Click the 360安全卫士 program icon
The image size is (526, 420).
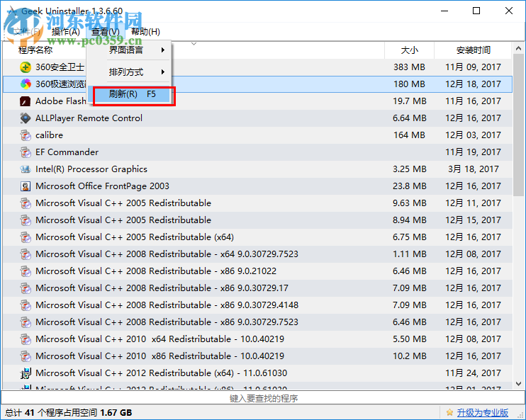[26, 67]
